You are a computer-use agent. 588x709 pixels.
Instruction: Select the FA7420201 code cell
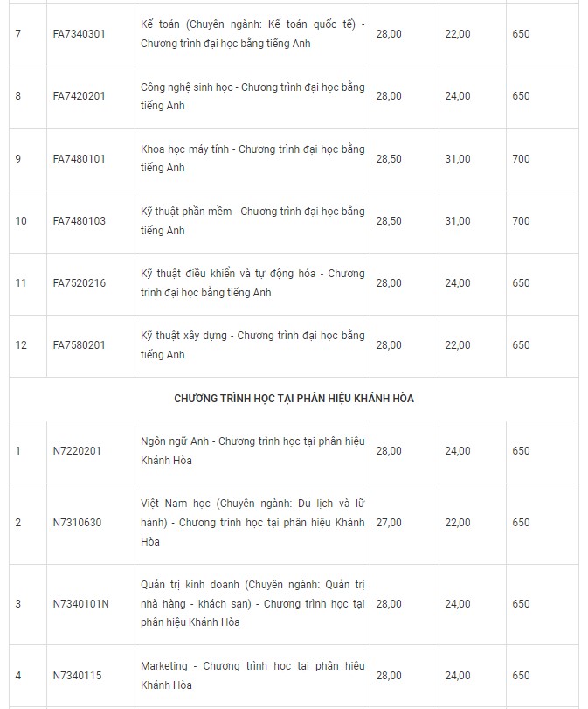(79, 96)
